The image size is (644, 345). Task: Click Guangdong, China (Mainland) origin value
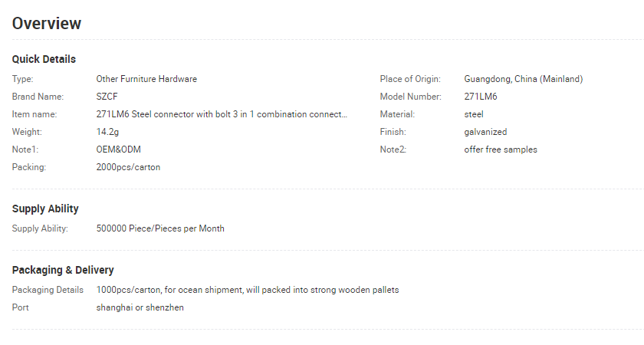[x=523, y=79]
